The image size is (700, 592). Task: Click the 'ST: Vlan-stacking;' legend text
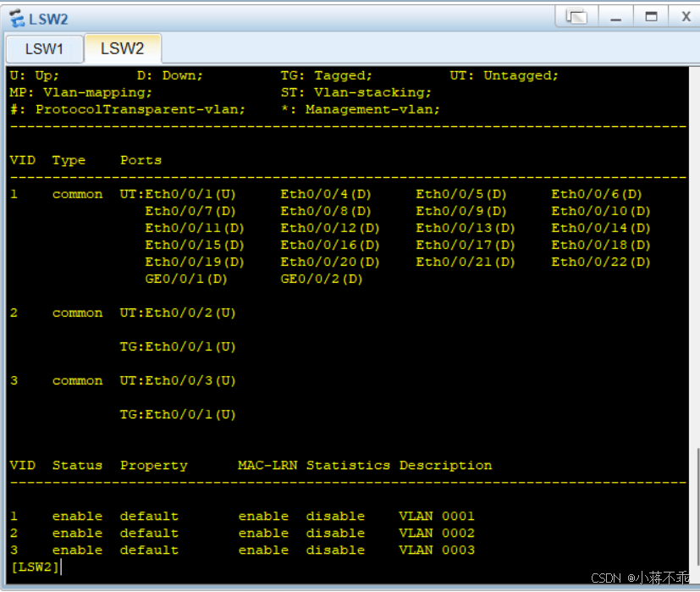pyautogui.click(x=356, y=92)
